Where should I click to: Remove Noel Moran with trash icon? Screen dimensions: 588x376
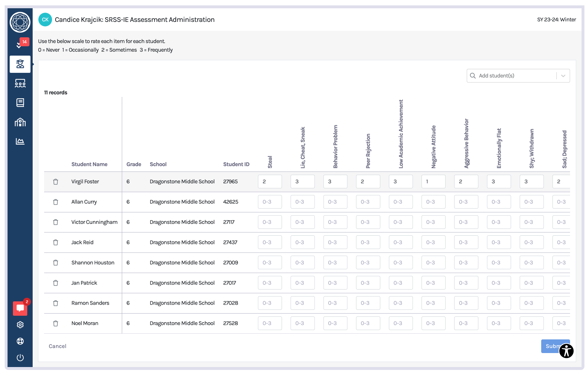[56, 324]
